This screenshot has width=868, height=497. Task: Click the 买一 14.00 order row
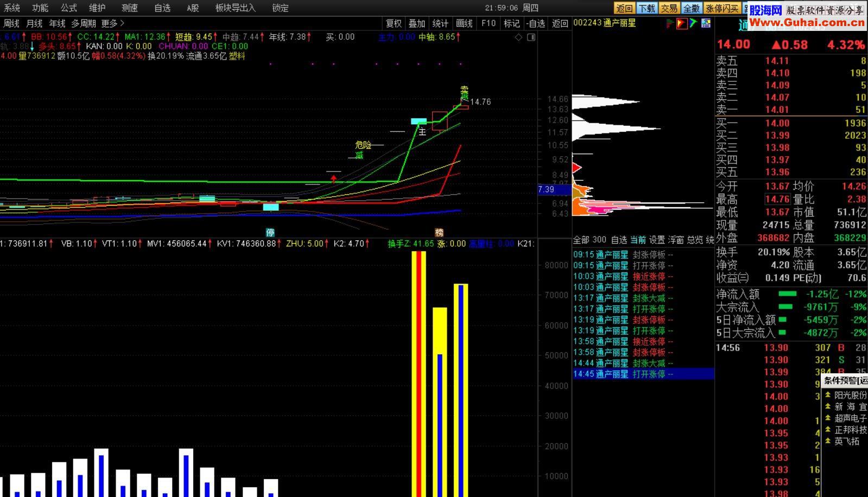(x=791, y=123)
